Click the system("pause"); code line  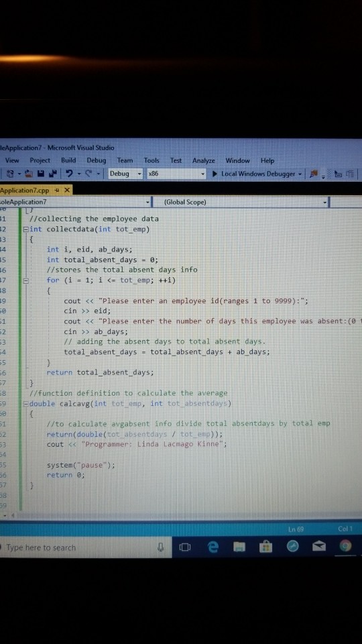(81, 466)
